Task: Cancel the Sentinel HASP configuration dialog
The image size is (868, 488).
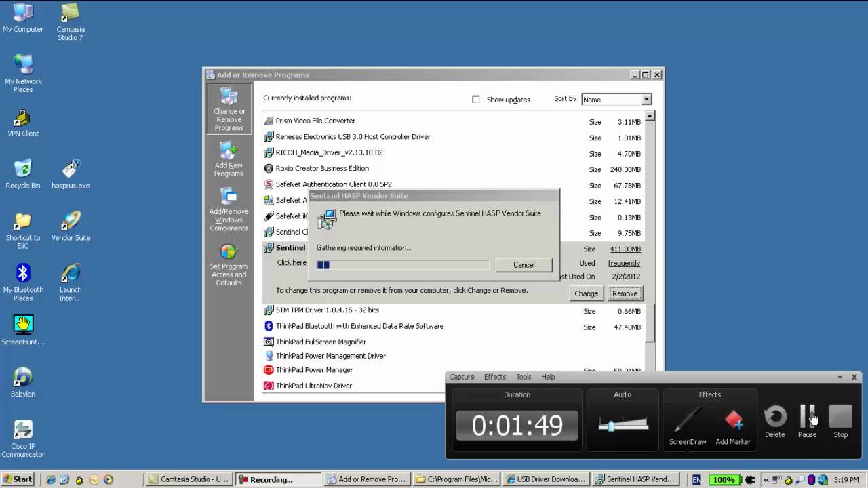Action: tap(524, 265)
